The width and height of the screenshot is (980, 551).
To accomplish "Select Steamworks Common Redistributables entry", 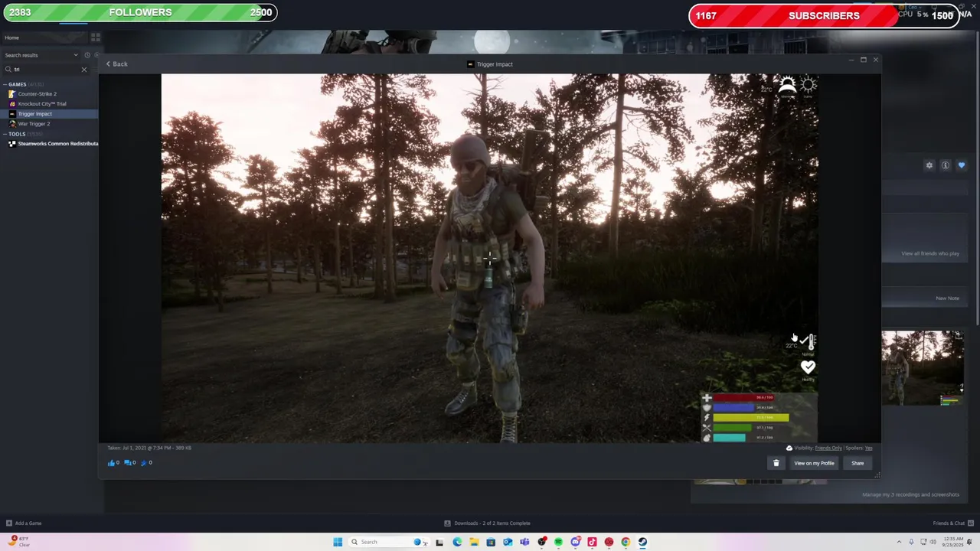I will coord(57,144).
